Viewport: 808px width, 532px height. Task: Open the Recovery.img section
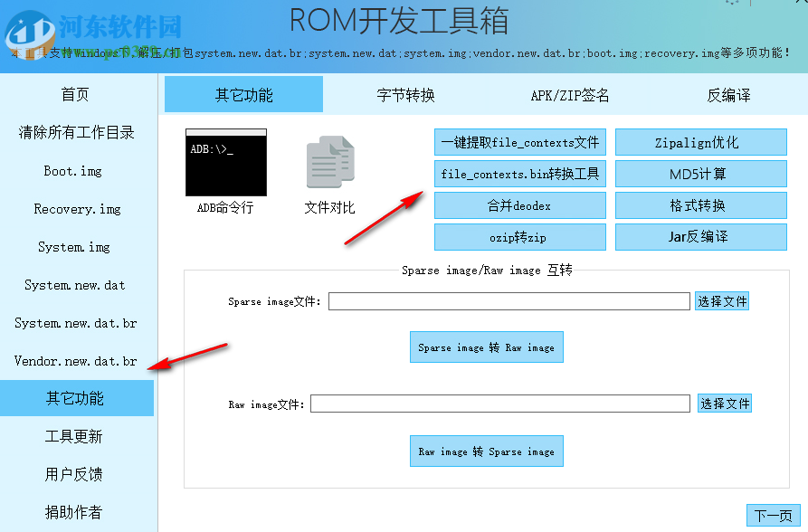pyautogui.click(x=77, y=208)
